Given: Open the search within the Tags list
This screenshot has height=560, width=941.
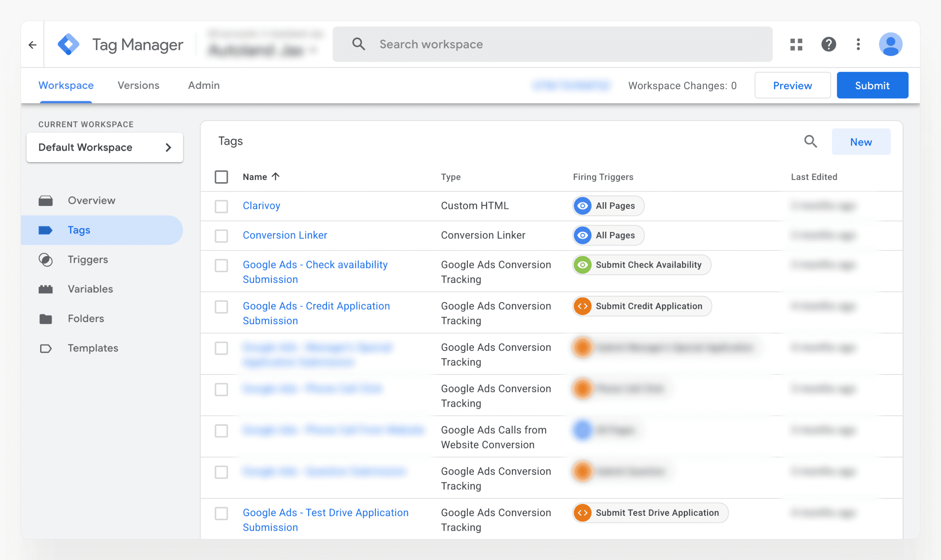Looking at the screenshot, I should pos(811,142).
